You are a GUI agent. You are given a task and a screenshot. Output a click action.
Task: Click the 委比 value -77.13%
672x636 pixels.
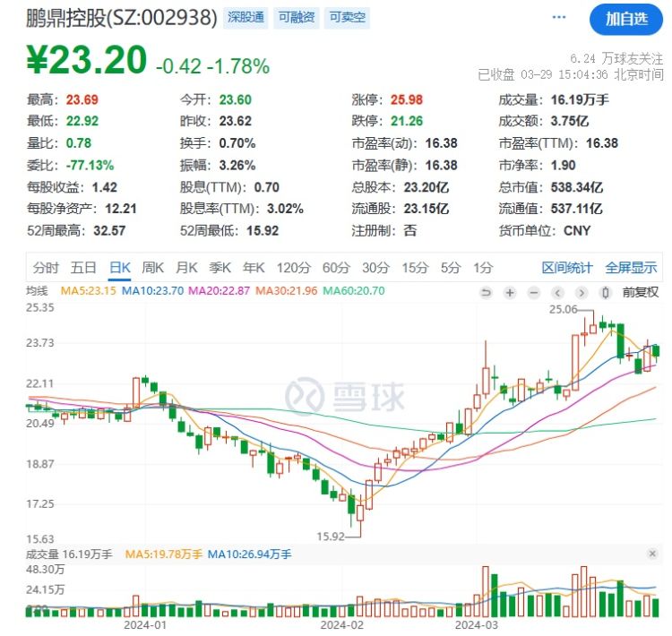pos(90,165)
